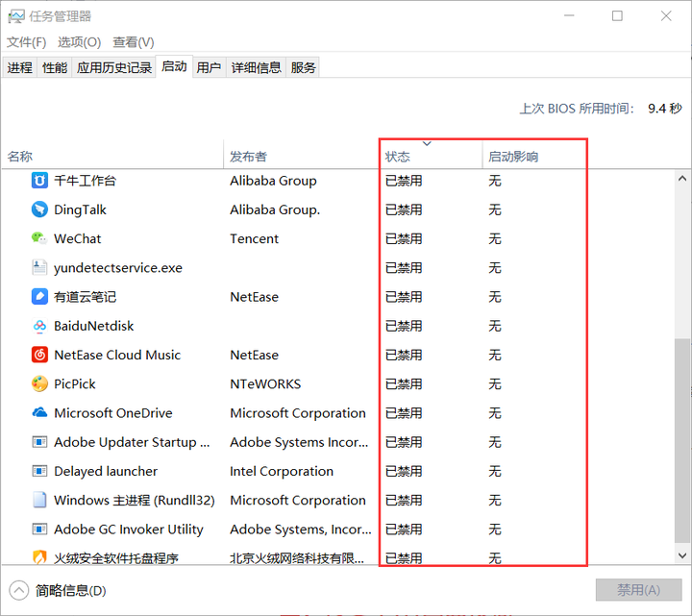
Task: Switch to the 应用历史记录 tab
Action: [x=114, y=67]
